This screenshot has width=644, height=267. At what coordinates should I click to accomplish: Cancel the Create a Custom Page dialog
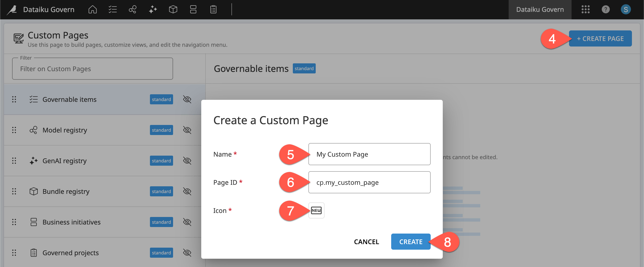coord(367,241)
